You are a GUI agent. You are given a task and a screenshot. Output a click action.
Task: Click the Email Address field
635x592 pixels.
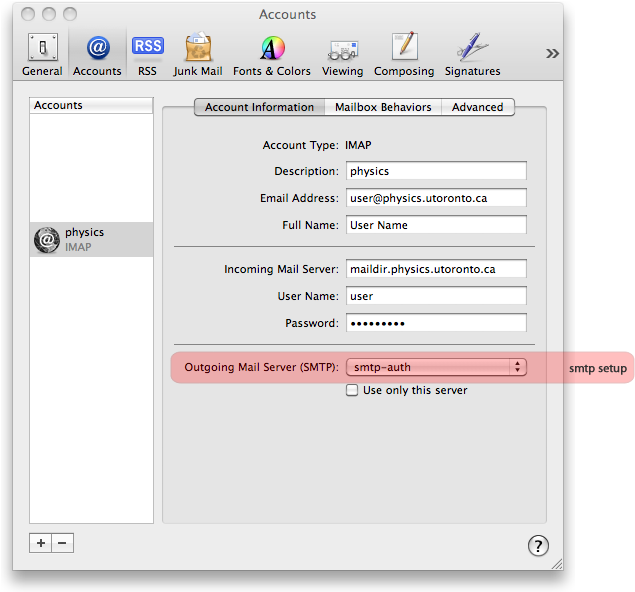(436, 198)
